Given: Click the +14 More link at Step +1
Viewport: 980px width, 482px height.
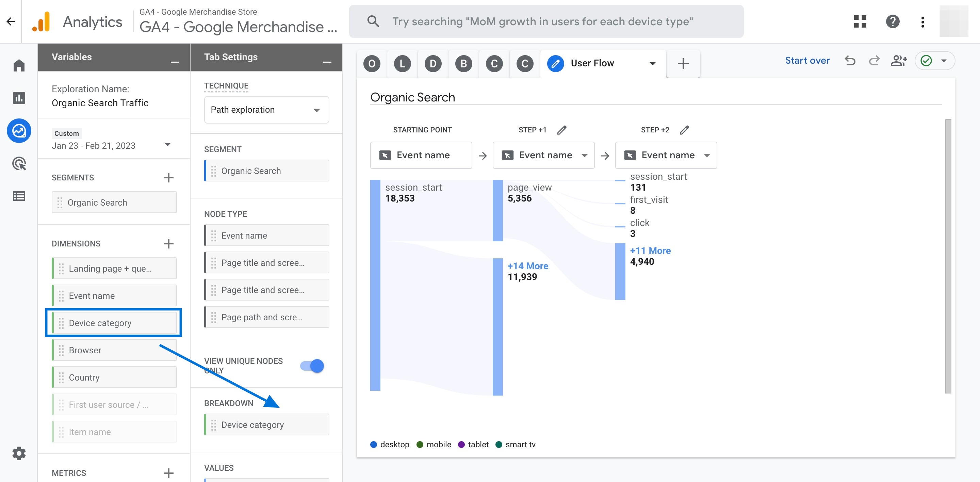Looking at the screenshot, I should tap(528, 266).
